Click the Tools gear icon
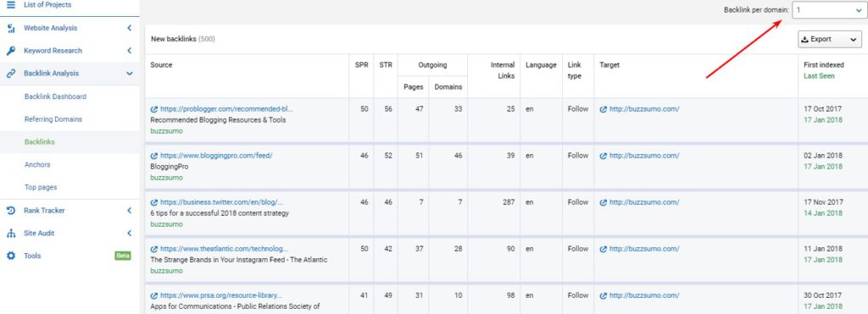Viewport: 868px width, 314px height. tap(10, 256)
